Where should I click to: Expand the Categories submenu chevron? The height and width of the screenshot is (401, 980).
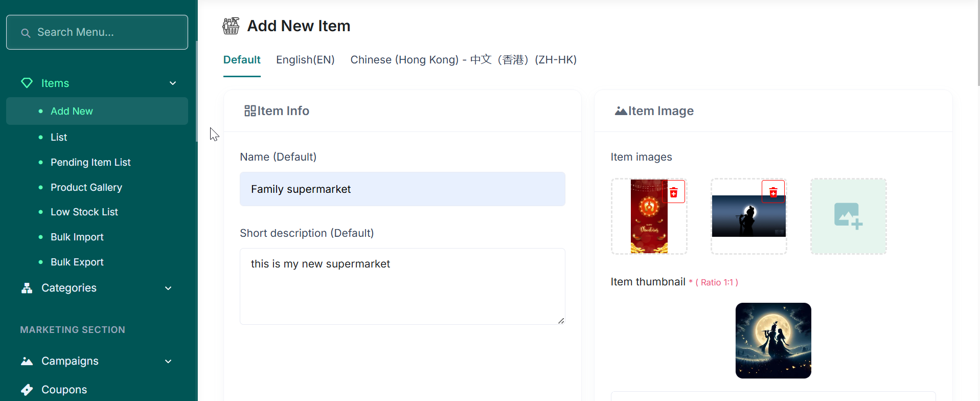[168, 288]
